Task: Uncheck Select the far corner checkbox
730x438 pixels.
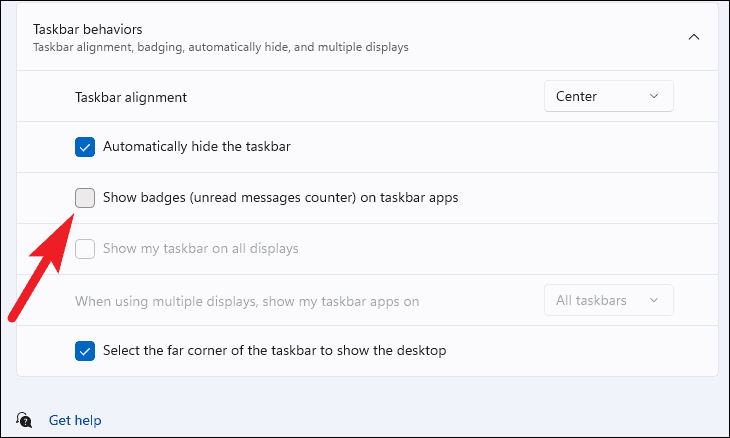Action: [x=85, y=350]
